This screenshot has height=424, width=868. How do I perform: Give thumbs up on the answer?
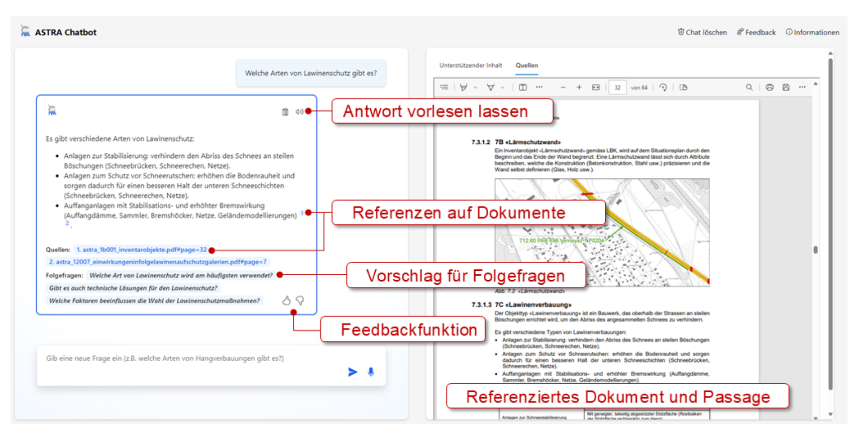click(x=286, y=301)
